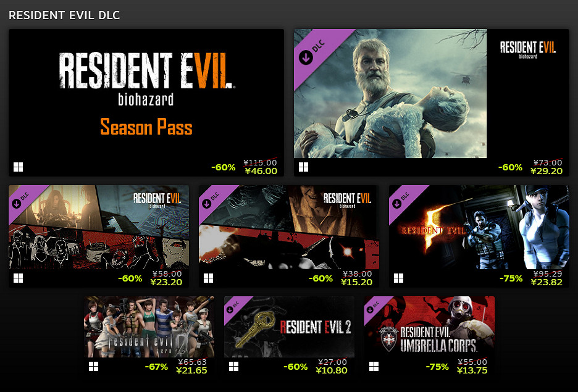Open the Resident Evil 7 Season Pass banner
578x392 pixels.
[146, 94]
